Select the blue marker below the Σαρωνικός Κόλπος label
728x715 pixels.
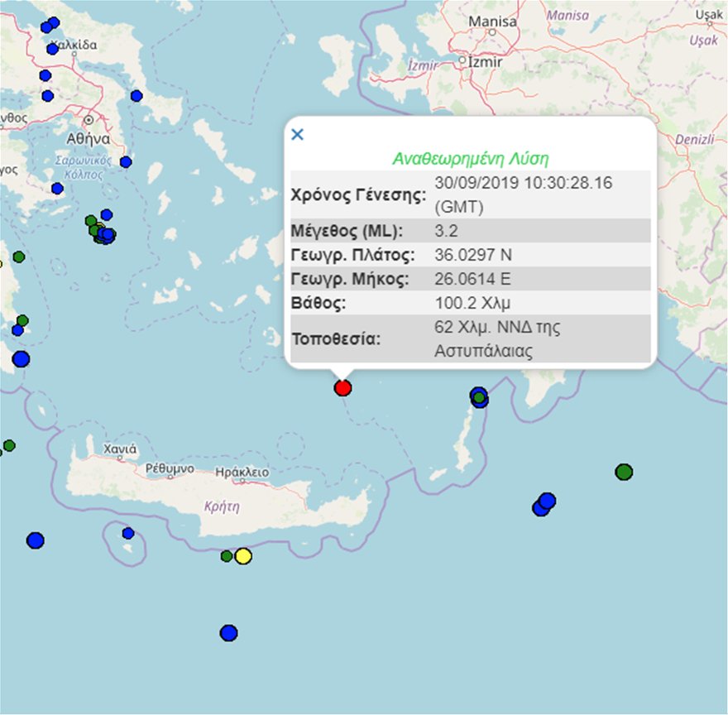(57, 188)
